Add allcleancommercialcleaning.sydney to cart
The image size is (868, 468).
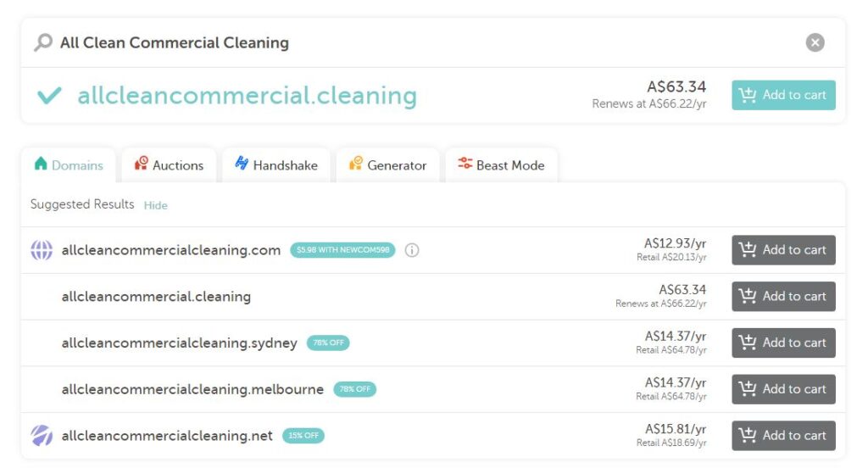point(783,343)
